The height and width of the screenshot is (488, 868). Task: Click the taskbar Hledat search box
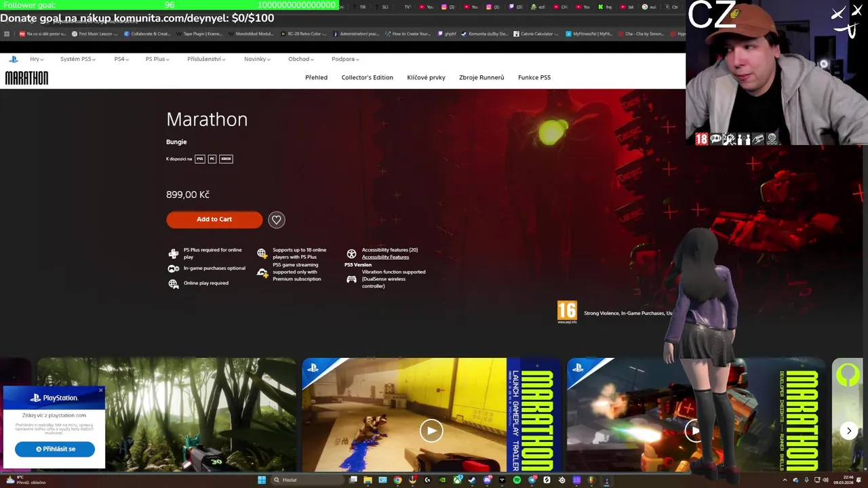(x=307, y=480)
